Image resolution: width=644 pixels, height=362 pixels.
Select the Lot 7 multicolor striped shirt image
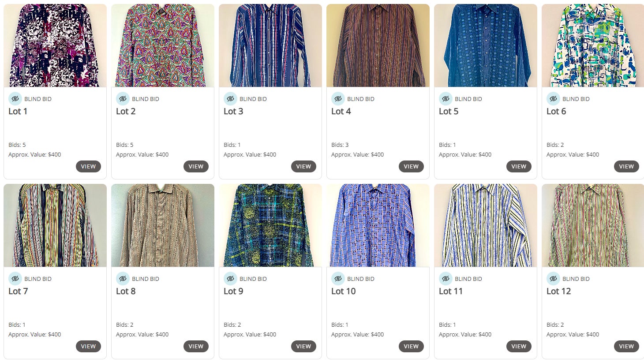coord(55,226)
